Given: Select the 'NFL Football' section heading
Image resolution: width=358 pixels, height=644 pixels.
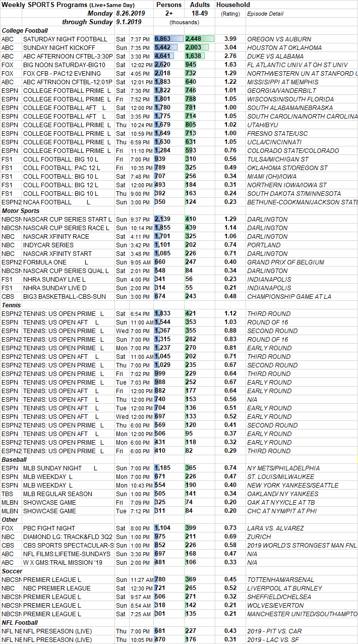Looking at the screenshot, I should click(20, 622).
